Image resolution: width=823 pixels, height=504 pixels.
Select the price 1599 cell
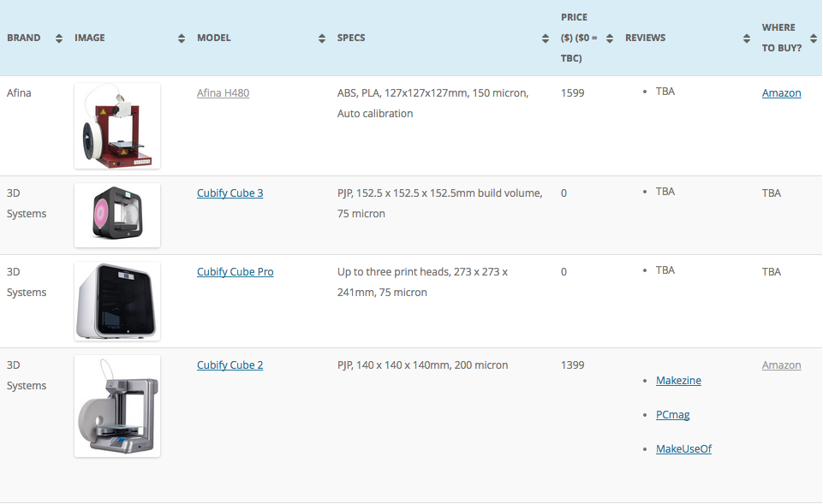572,92
